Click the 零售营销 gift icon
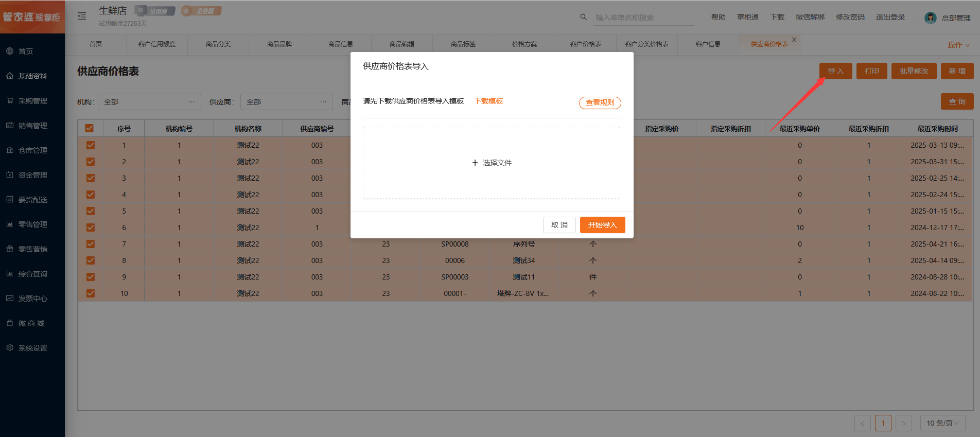This screenshot has width=980, height=437. [10, 249]
